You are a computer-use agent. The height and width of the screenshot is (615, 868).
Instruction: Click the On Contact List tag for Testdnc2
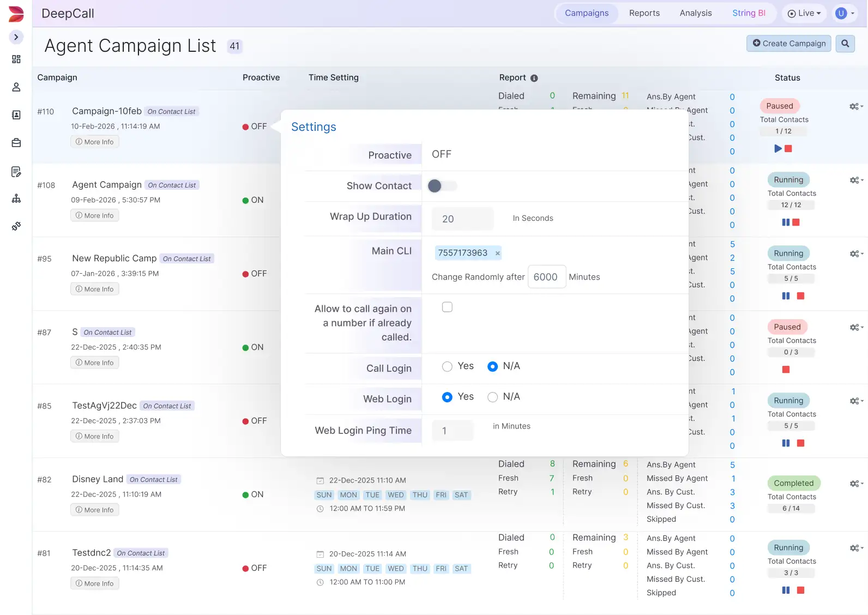141,553
